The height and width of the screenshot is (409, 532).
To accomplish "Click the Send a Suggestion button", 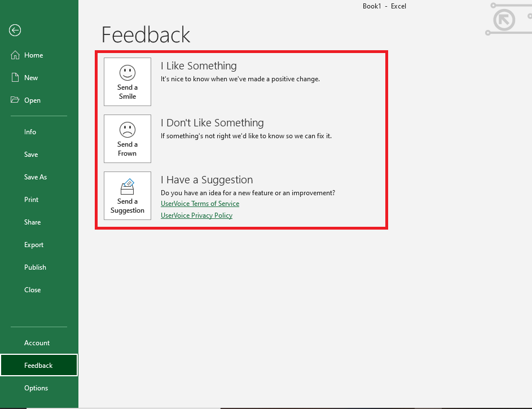I will coord(127,196).
